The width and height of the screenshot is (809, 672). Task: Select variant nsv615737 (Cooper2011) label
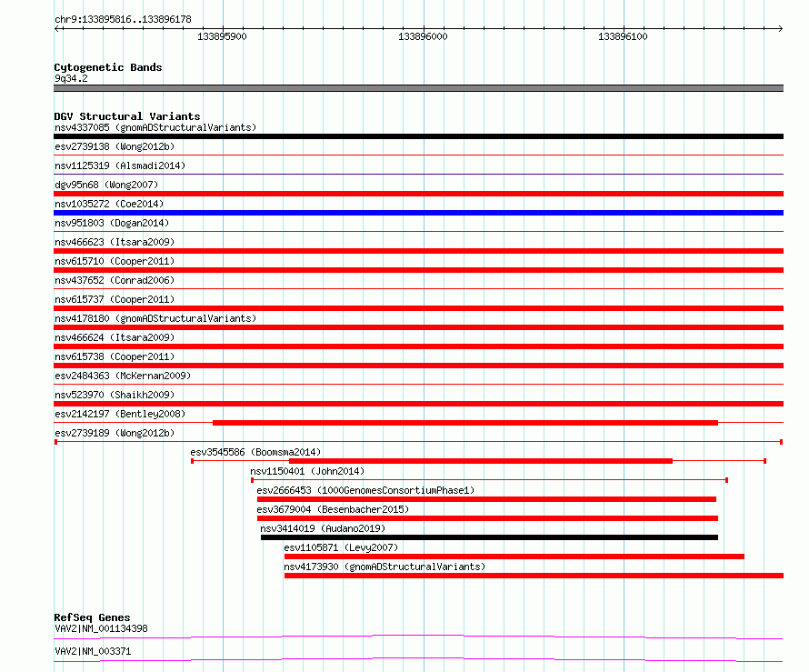(x=115, y=299)
